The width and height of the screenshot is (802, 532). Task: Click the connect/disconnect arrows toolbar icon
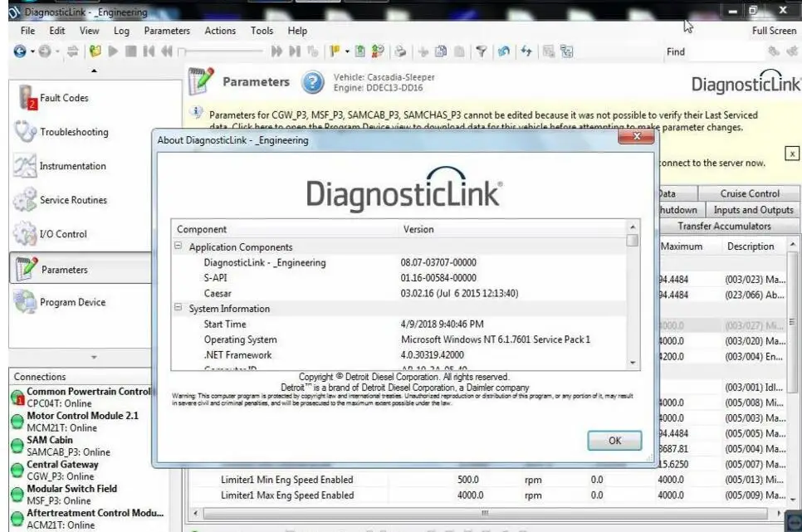pos(72,51)
